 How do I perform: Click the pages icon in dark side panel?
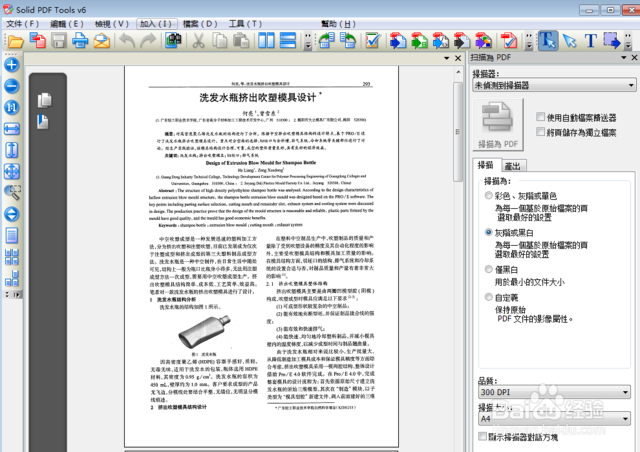[x=44, y=100]
